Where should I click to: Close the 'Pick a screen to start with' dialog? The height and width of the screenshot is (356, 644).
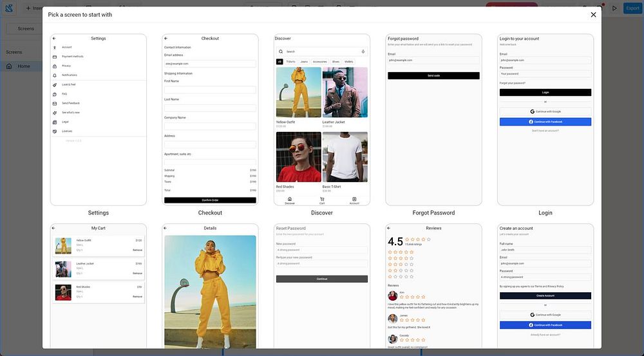click(x=593, y=15)
